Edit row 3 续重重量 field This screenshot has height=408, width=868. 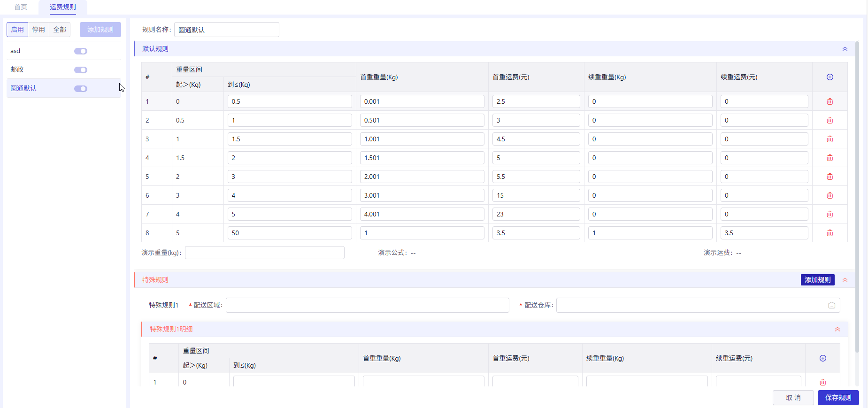pyautogui.click(x=650, y=139)
